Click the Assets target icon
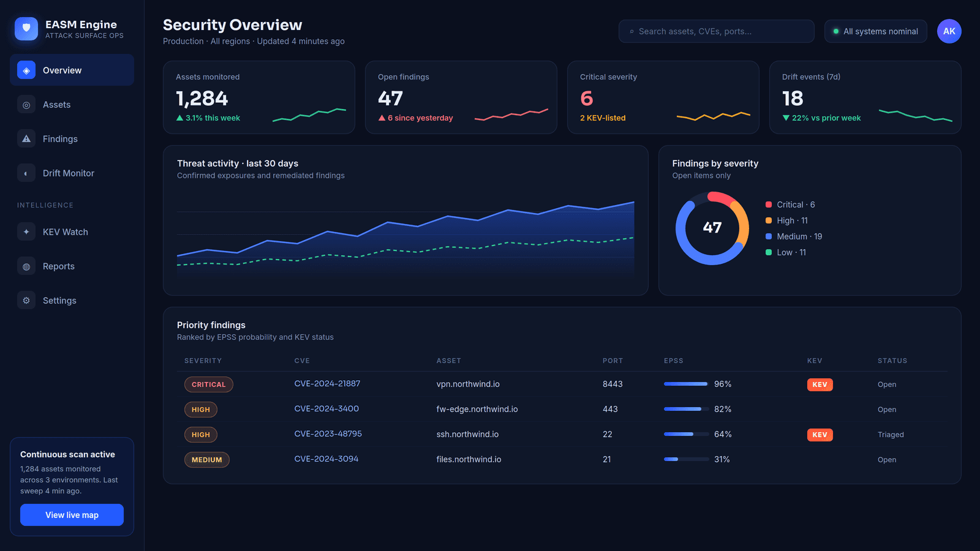Viewport: 980px width, 551px height. (26, 105)
